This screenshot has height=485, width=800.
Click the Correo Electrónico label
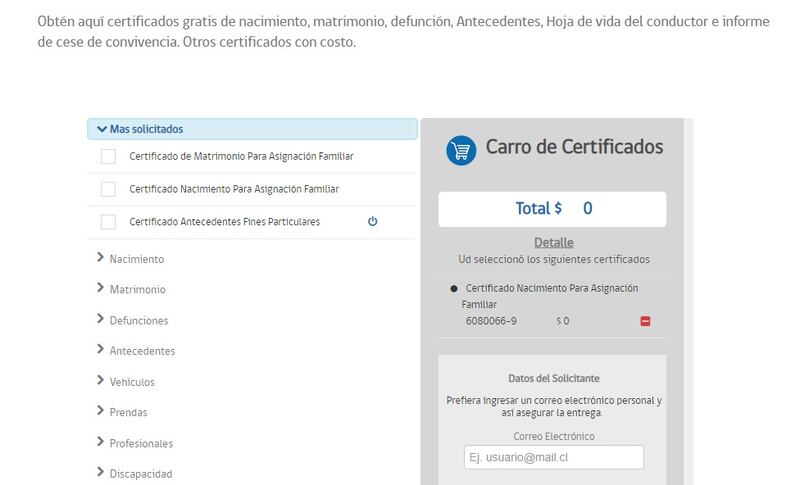tap(554, 436)
